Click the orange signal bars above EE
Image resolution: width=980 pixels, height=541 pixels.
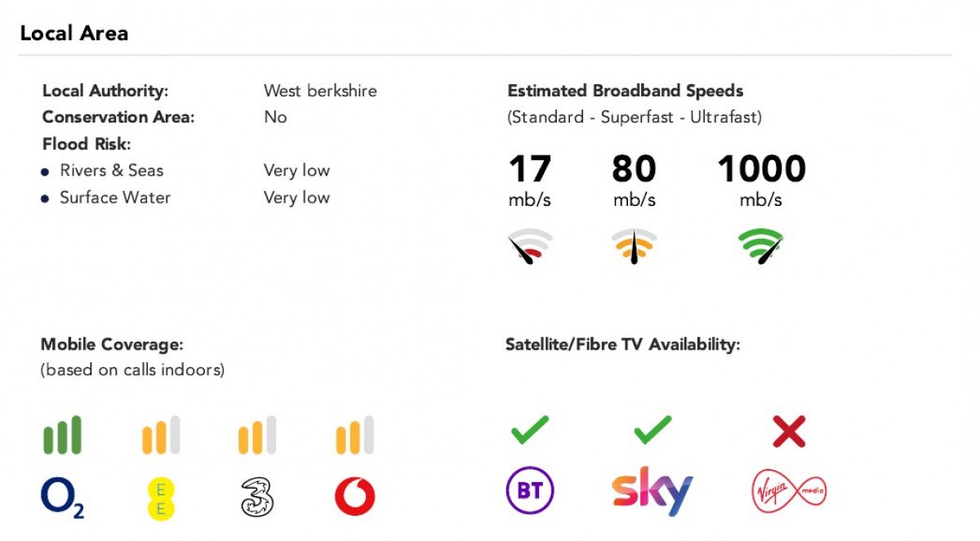point(161,435)
